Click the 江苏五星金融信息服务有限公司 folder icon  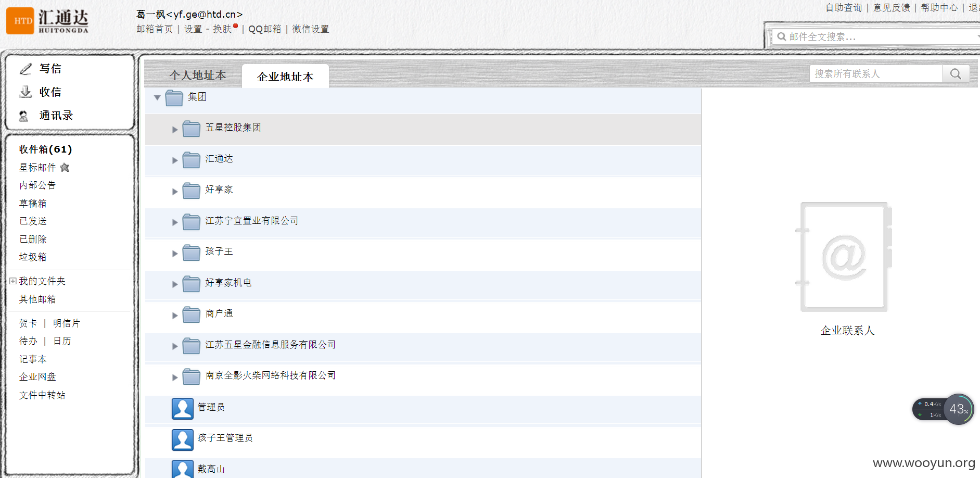coord(192,346)
